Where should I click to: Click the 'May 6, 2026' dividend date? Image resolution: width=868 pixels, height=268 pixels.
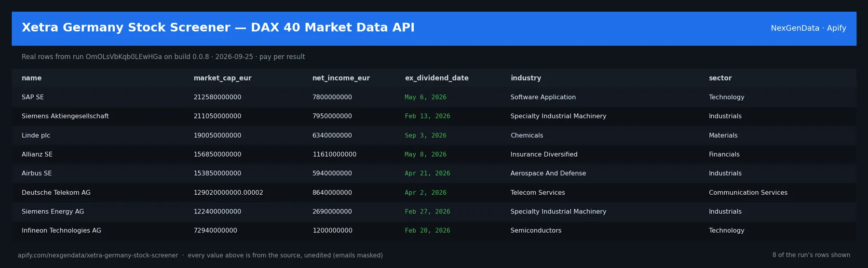[425, 97]
